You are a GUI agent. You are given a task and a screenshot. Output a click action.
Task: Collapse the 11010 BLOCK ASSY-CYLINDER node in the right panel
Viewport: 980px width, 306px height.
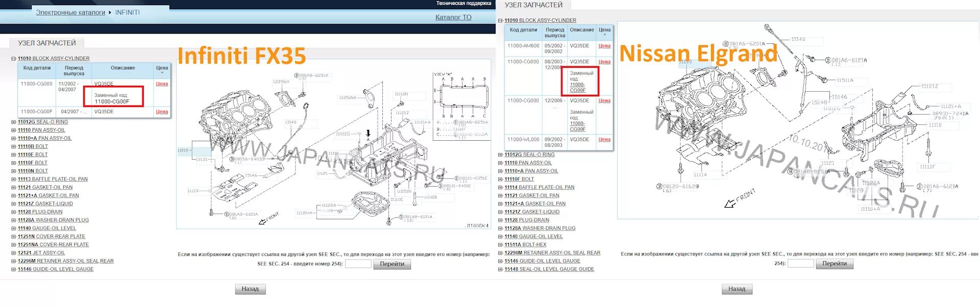click(x=501, y=20)
